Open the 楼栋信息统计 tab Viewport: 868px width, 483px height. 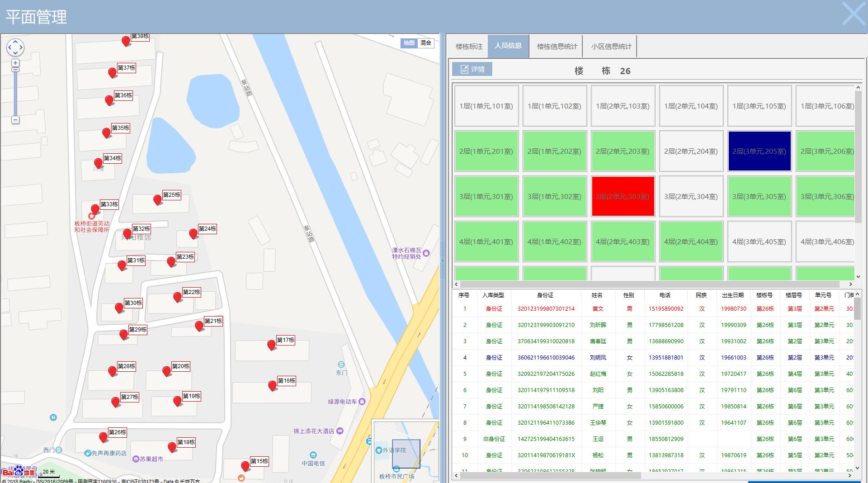coord(557,46)
